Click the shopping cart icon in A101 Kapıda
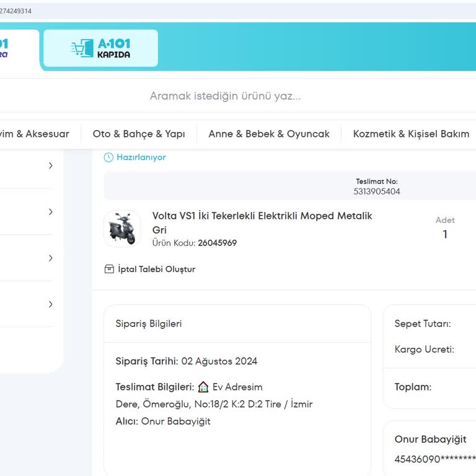The height and width of the screenshot is (476, 476). tap(82, 48)
